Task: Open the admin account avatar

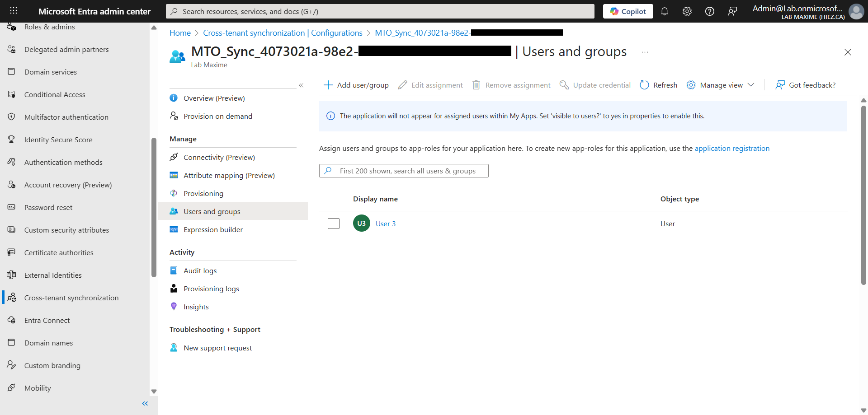Action: [x=856, y=11]
